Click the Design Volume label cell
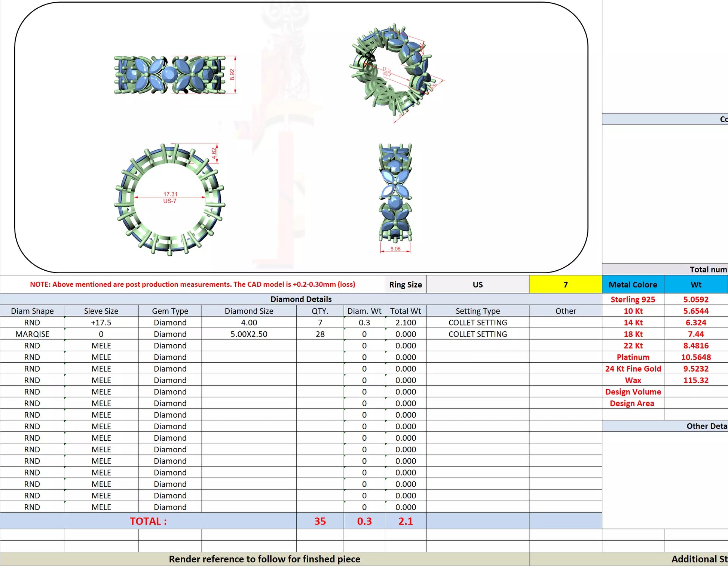 pos(633,392)
